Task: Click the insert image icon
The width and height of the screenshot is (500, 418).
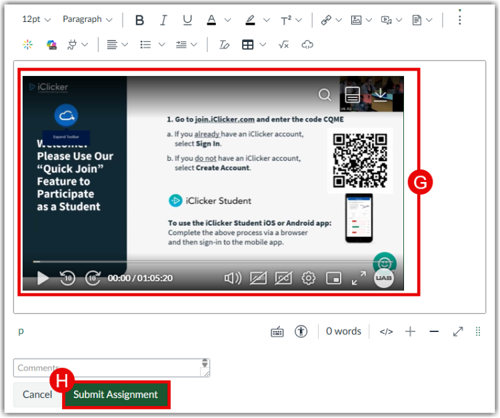Action: click(356, 20)
